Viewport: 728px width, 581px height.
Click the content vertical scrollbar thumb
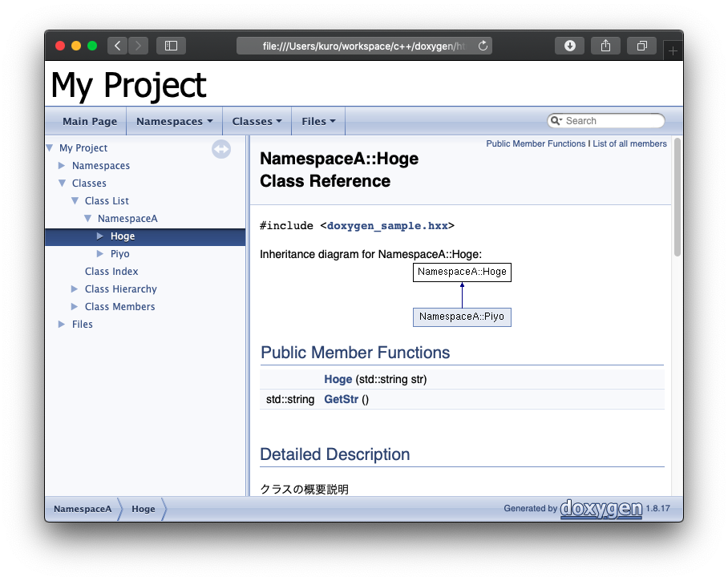(677, 197)
